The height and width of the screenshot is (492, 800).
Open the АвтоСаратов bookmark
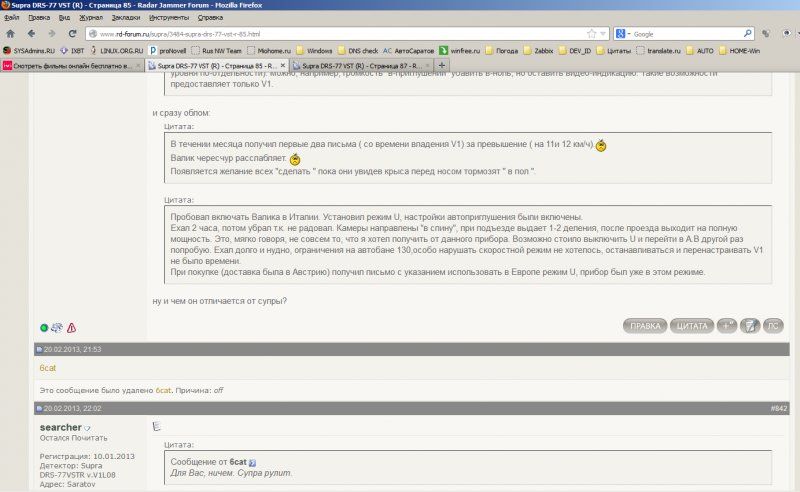(409, 51)
